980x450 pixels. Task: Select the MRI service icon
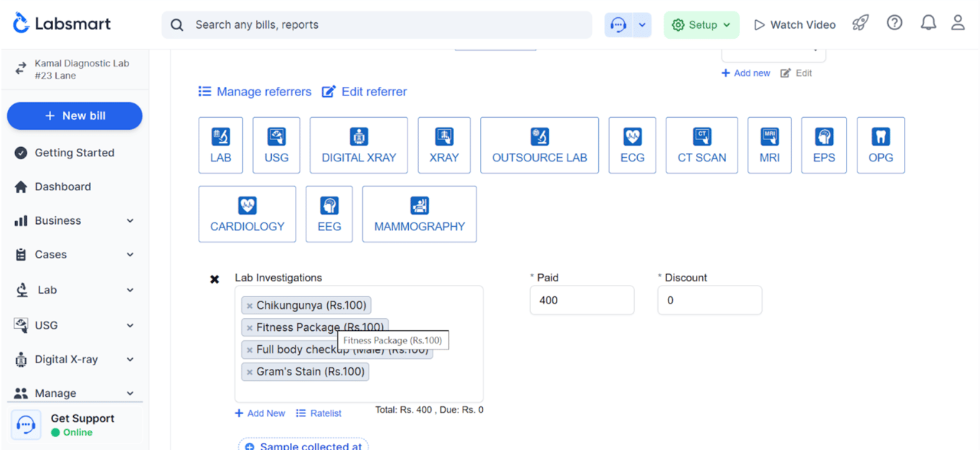[x=769, y=145]
